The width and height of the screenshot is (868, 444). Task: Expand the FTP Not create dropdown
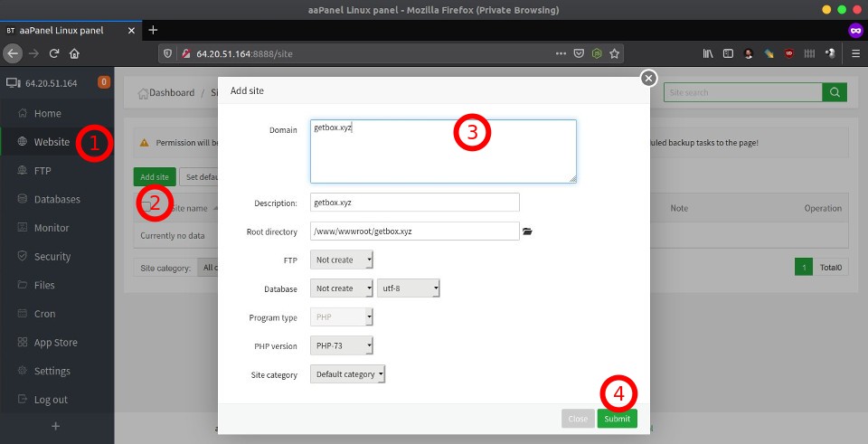tap(342, 260)
